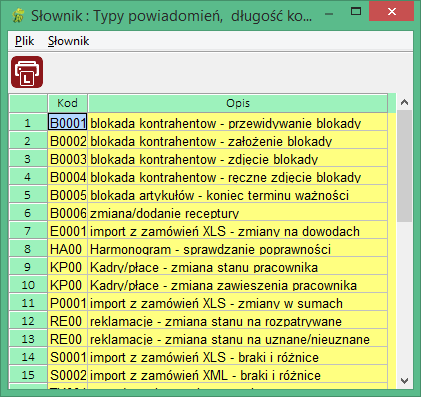Click 'import z zamówień XLS - zmiany na dowodach'
The width and height of the screenshot is (421, 397).
(x=238, y=231)
